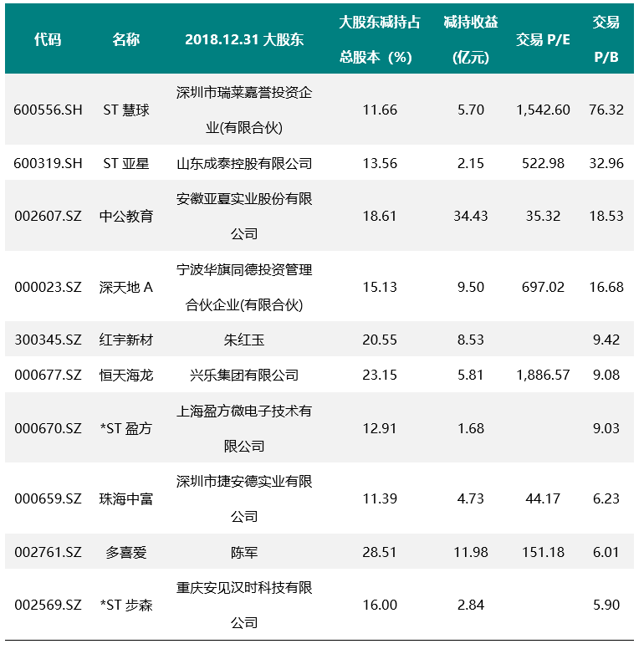This screenshot has width=644, height=649.
Task: Click the 减持收益 (亿元) header
Action: pyautogui.click(x=471, y=40)
